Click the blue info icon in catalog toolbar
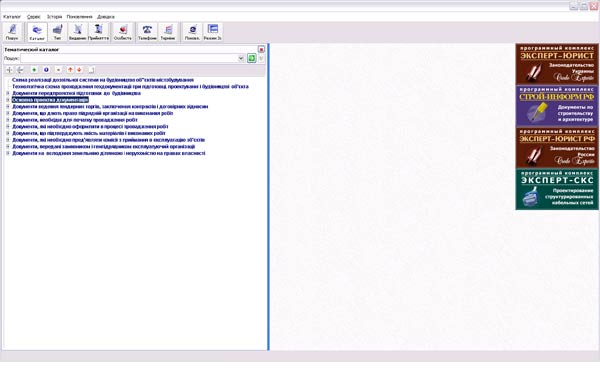The height and width of the screenshot is (375, 600). 46,70
